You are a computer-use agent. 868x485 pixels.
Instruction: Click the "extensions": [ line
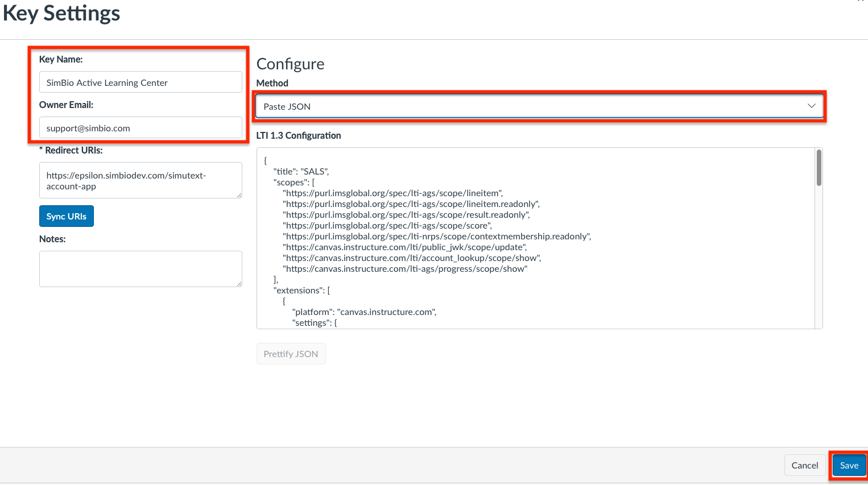coord(301,291)
